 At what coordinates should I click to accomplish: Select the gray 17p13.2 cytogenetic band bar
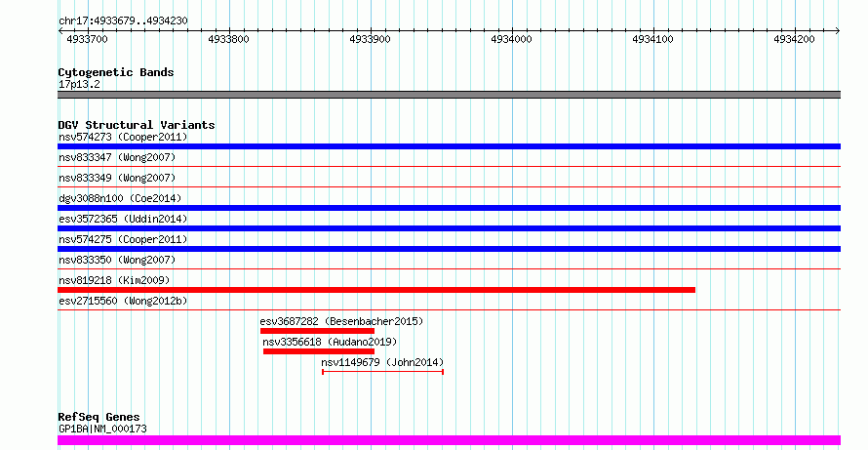click(449, 95)
